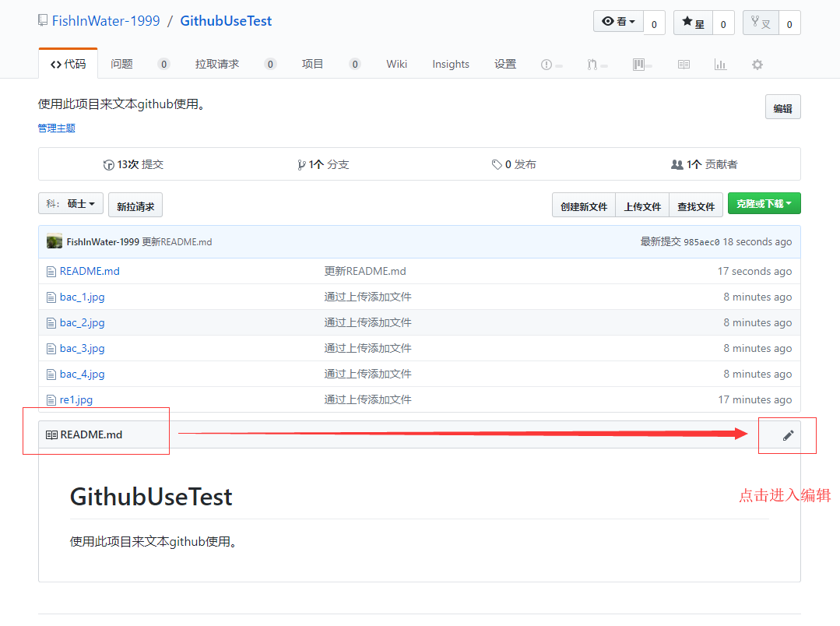Image resolution: width=840 pixels, height=626 pixels.
Task: Star the repository via the star icon
Action: pos(687,22)
